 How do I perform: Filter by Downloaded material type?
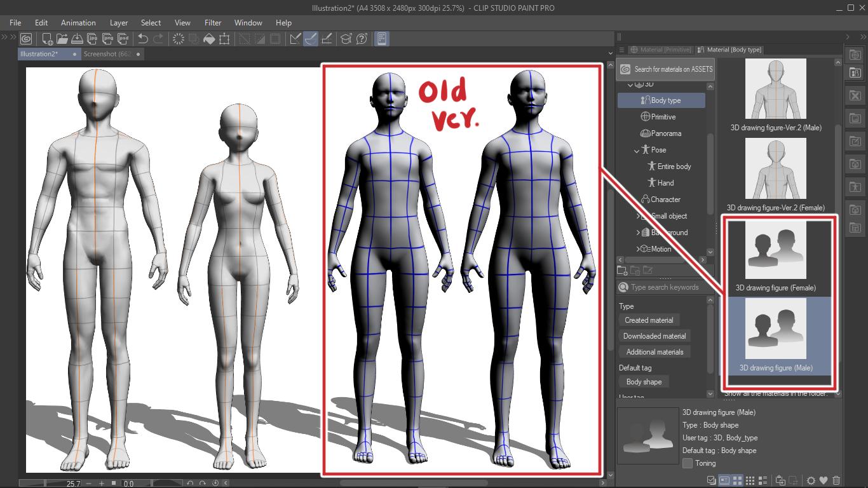tap(654, 336)
